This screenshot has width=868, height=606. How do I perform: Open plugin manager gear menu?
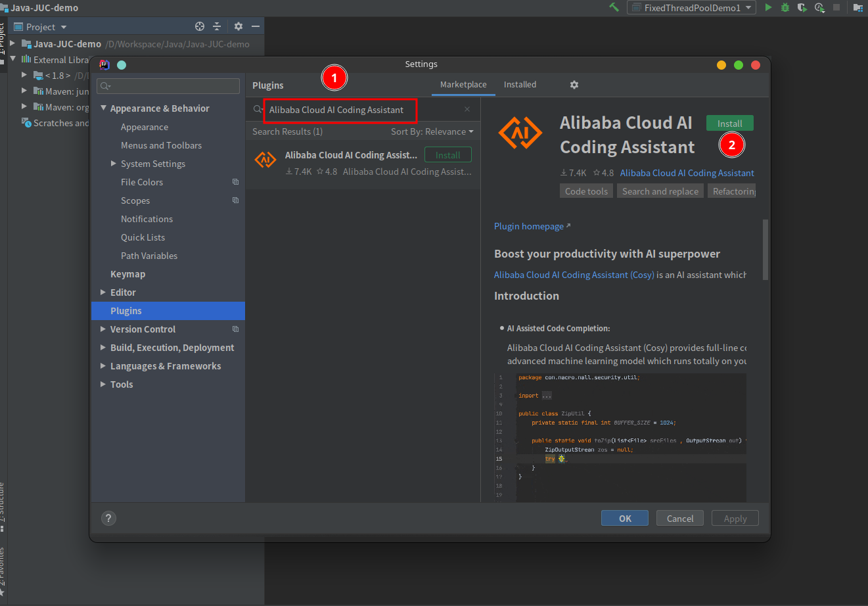574,85
